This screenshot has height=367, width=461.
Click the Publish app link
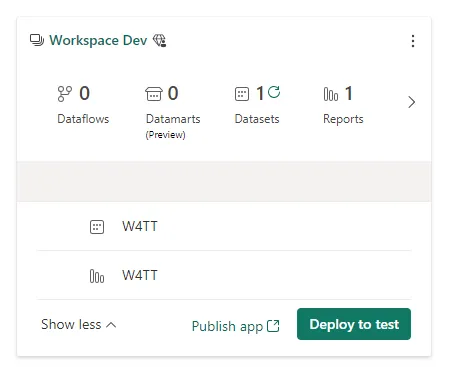pyautogui.click(x=227, y=326)
